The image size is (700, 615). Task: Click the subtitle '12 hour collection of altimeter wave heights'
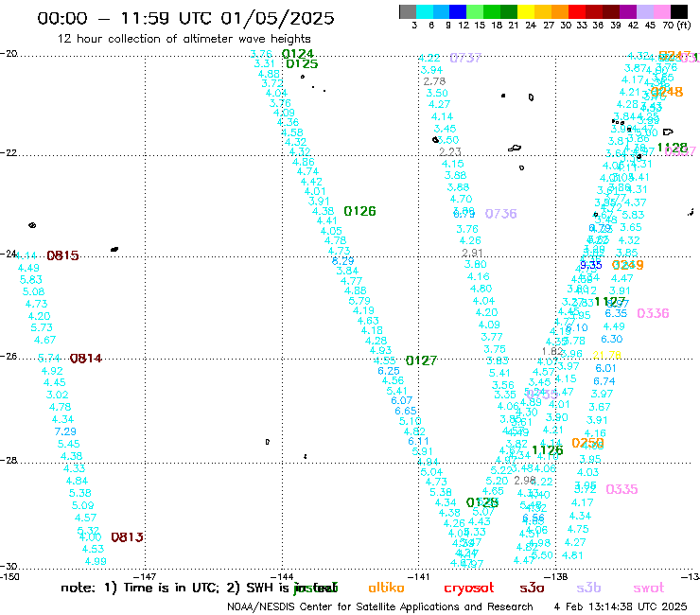184,39
